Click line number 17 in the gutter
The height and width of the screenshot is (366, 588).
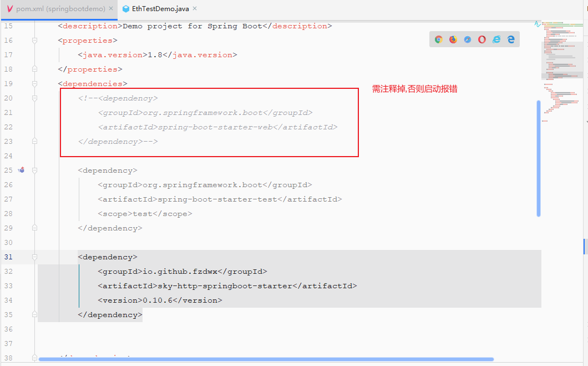pyautogui.click(x=8, y=55)
